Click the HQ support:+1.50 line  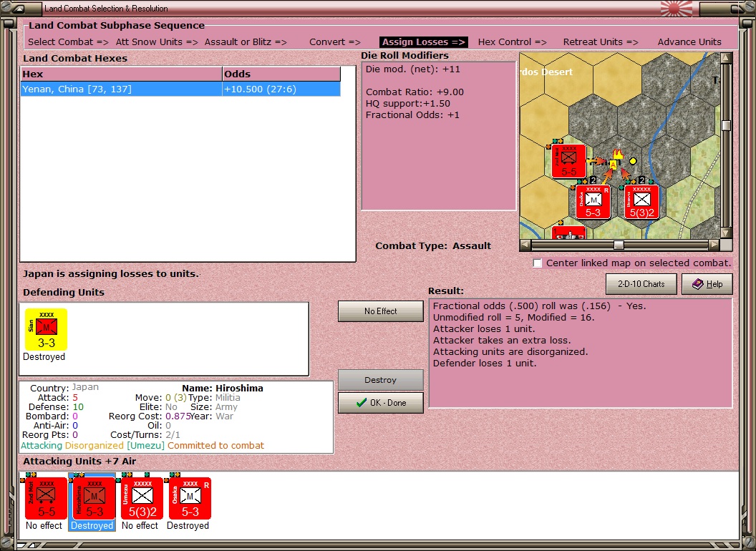[408, 103]
